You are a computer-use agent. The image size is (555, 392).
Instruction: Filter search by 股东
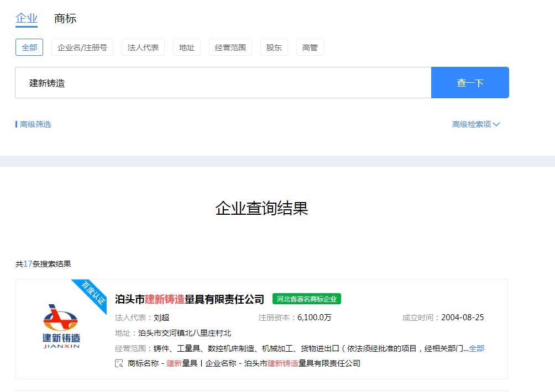tap(274, 47)
